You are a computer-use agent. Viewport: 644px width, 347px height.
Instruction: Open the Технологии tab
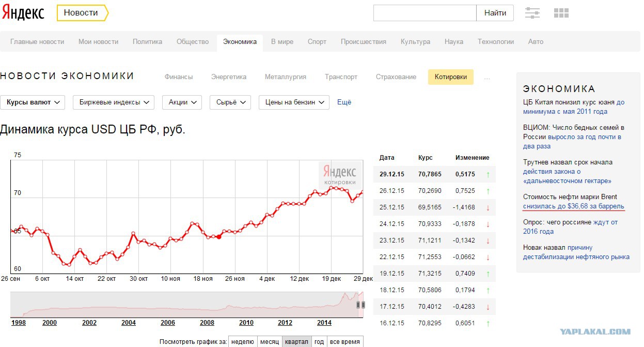pos(496,42)
